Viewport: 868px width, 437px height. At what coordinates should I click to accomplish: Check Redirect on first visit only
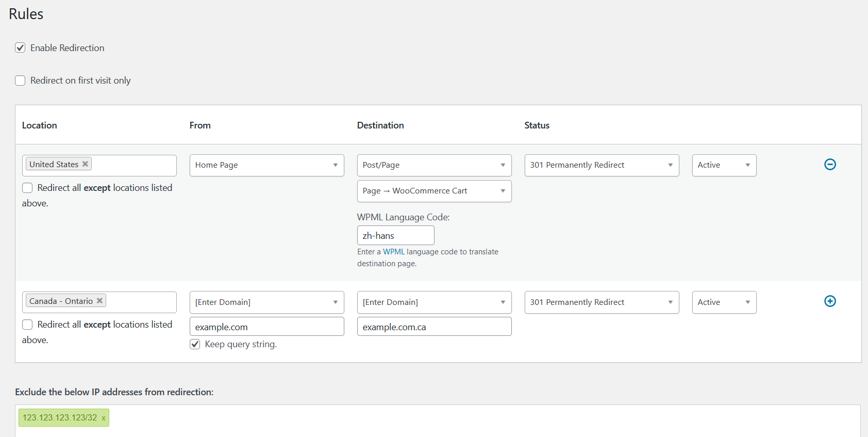[x=20, y=80]
